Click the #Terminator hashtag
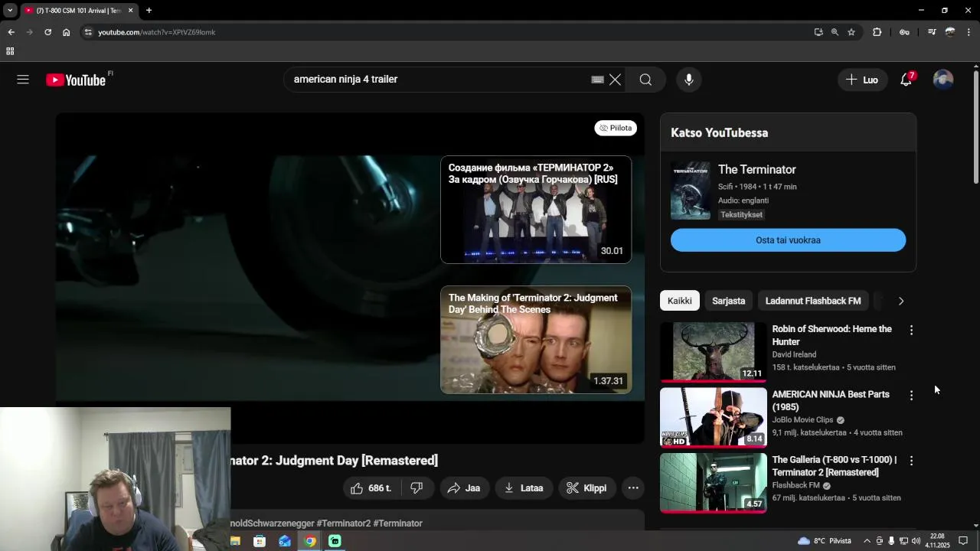The height and width of the screenshot is (551, 980). (x=397, y=523)
